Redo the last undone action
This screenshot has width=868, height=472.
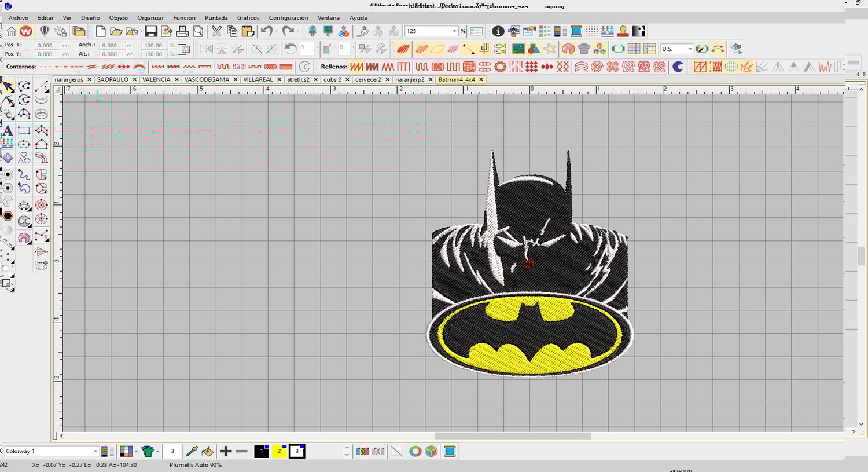(288, 31)
